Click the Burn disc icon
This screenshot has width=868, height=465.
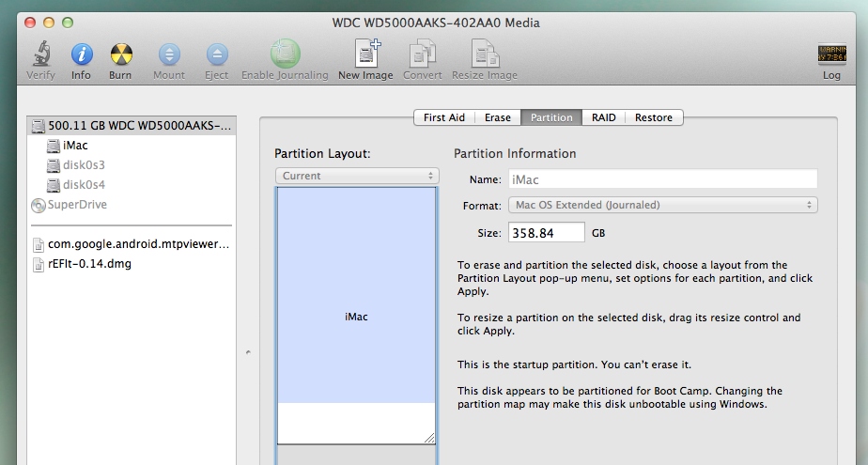tap(120, 55)
